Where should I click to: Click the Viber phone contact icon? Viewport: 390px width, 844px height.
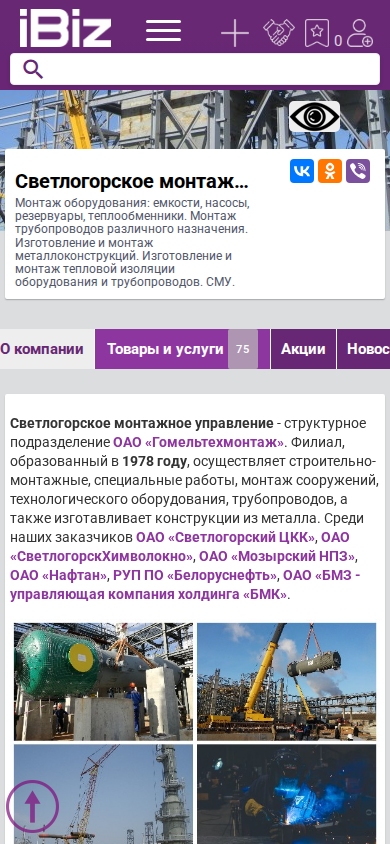click(x=358, y=171)
